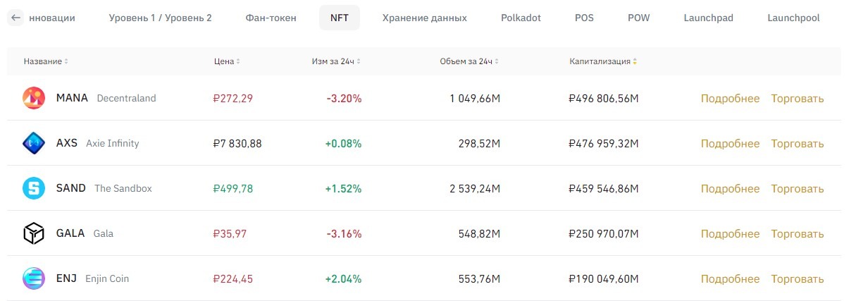868x301 pixels.
Task: Sort by Цена column sort arrows
Action: 238,61
